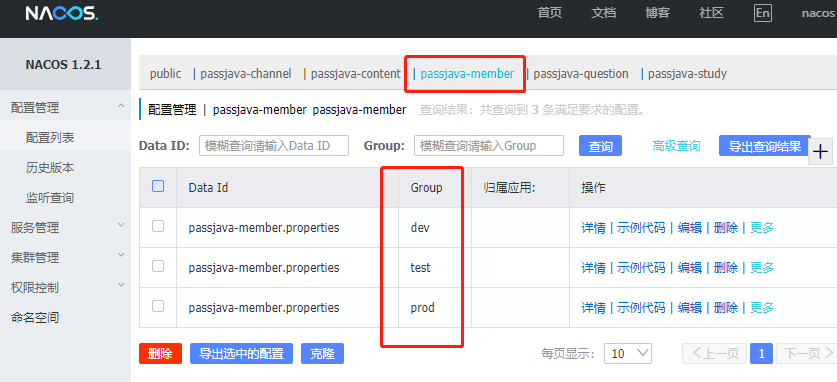The image size is (837, 382).
Task: Open 详情 for the test row
Action: tap(593, 267)
